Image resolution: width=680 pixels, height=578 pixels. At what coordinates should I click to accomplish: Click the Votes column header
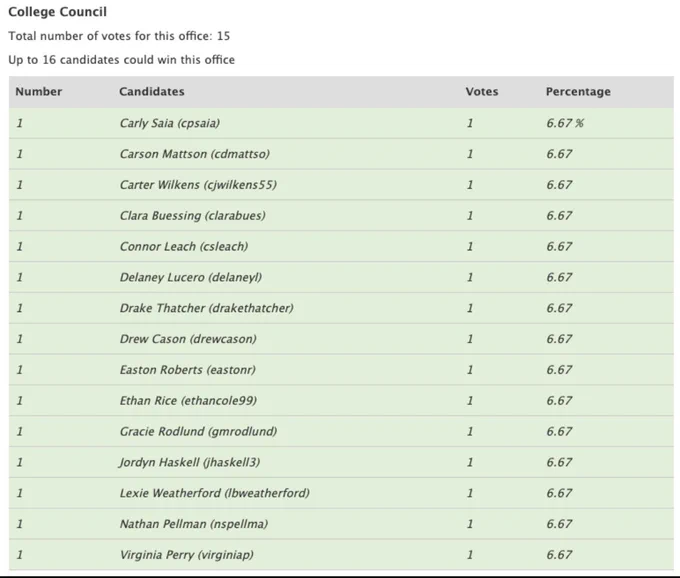pyautogui.click(x=482, y=91)
